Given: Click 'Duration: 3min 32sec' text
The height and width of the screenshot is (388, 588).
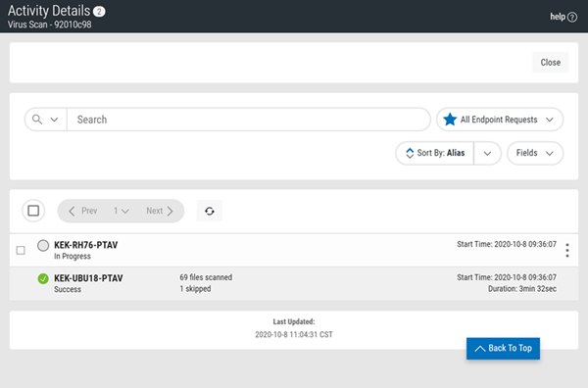Looking at the screenshot, I should 522,289.
